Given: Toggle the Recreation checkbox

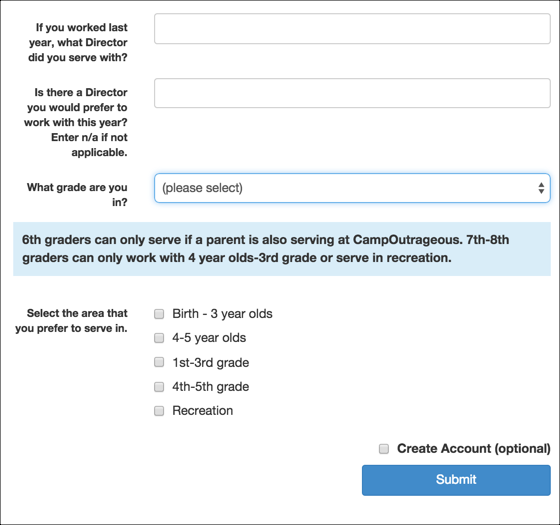Looking at the screenshot, I should click(159, 411).
